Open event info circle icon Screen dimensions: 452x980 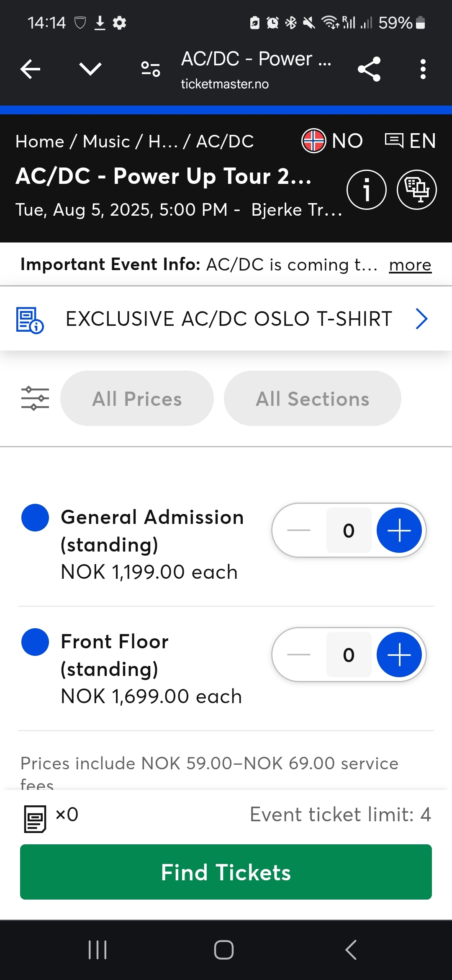[366, 190]
